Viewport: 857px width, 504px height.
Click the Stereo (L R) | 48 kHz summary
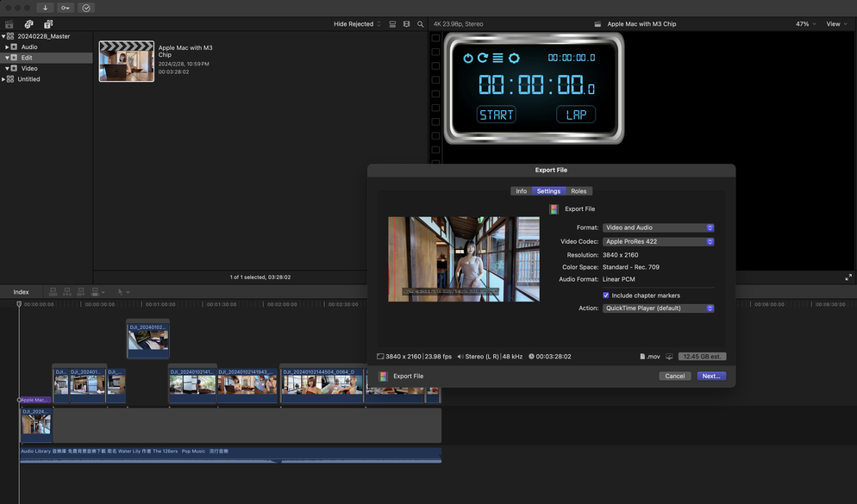click(x=493, y=357)
